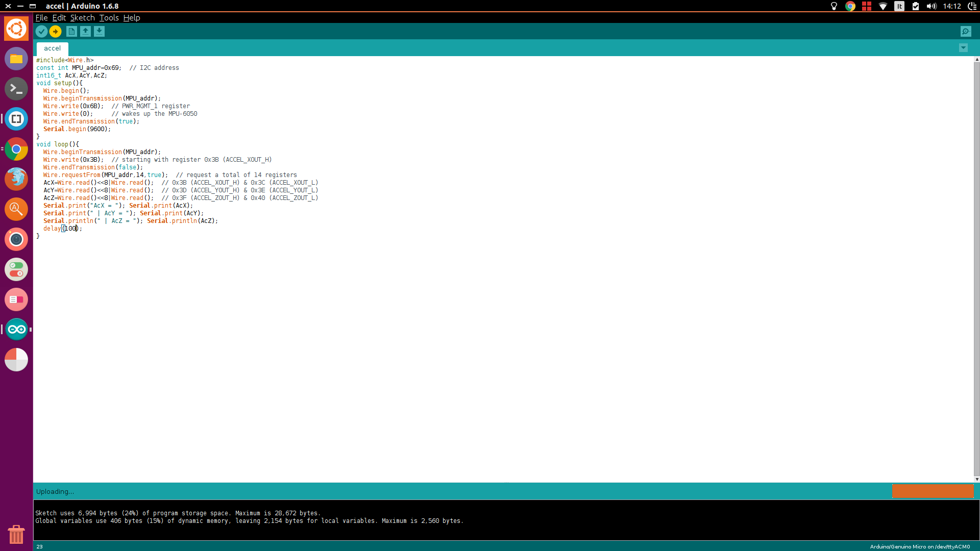Image resolution: width=980 pixels, height=551 pixels.
Task: Open the Sketch menu
Action: click(82, 18)
